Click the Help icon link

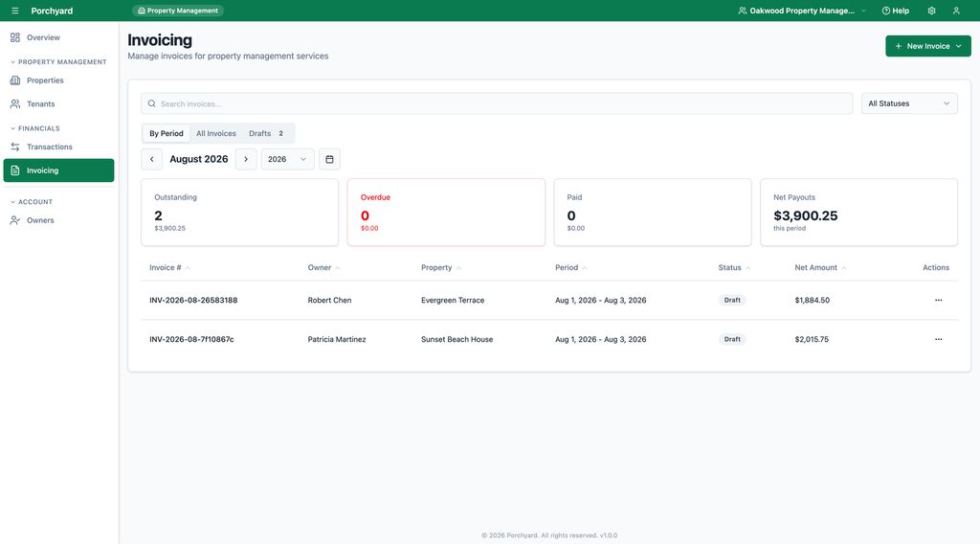895,11
